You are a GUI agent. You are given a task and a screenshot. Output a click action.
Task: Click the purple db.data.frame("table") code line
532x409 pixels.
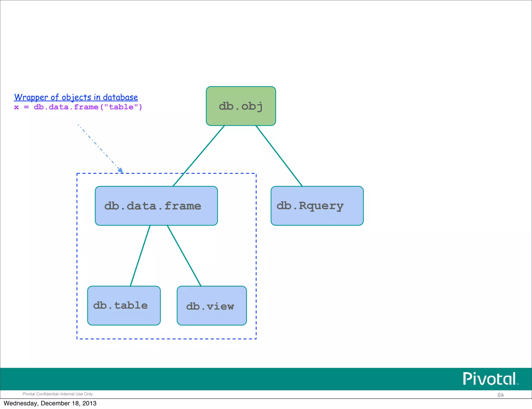(78, 107)
